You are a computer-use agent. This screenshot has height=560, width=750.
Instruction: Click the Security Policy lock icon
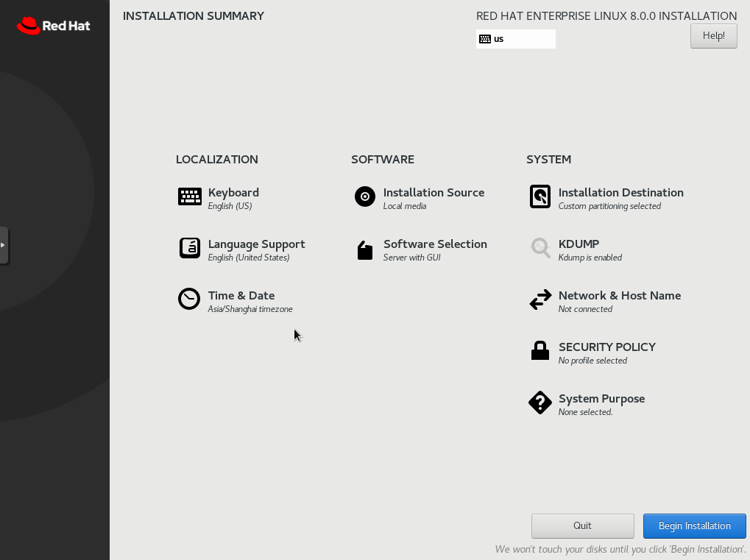click(540, 350)
